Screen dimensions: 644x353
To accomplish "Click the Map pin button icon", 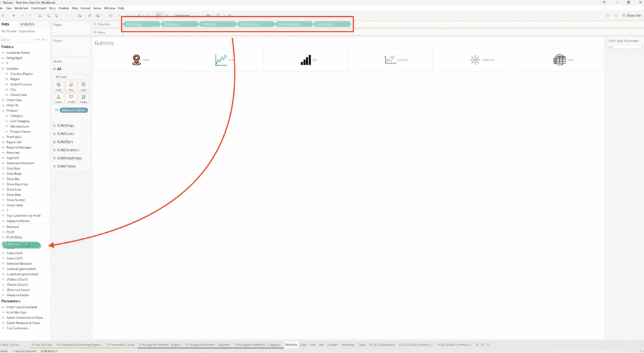I will (136, 60).
